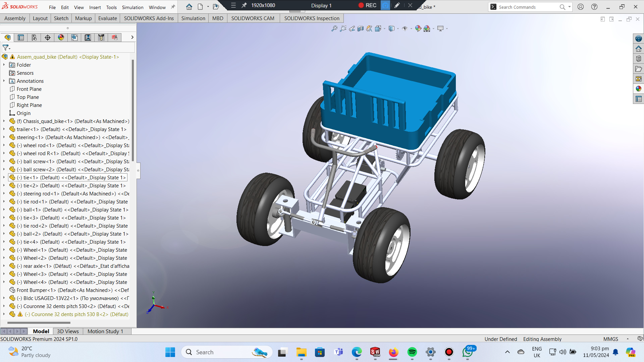This screenshot has width=644, height=362.
Task: Open the Appearances color ball task pane
Action: [x=638, y=89]
